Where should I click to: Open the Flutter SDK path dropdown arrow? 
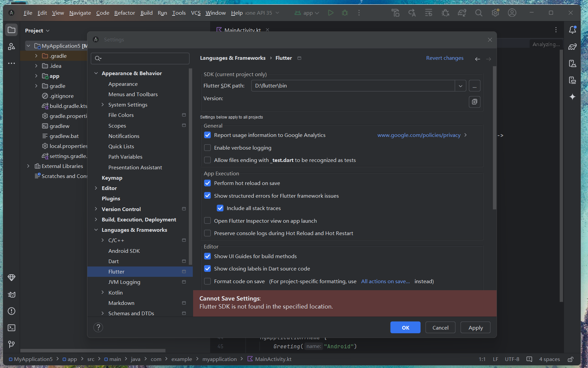(460, 86)
